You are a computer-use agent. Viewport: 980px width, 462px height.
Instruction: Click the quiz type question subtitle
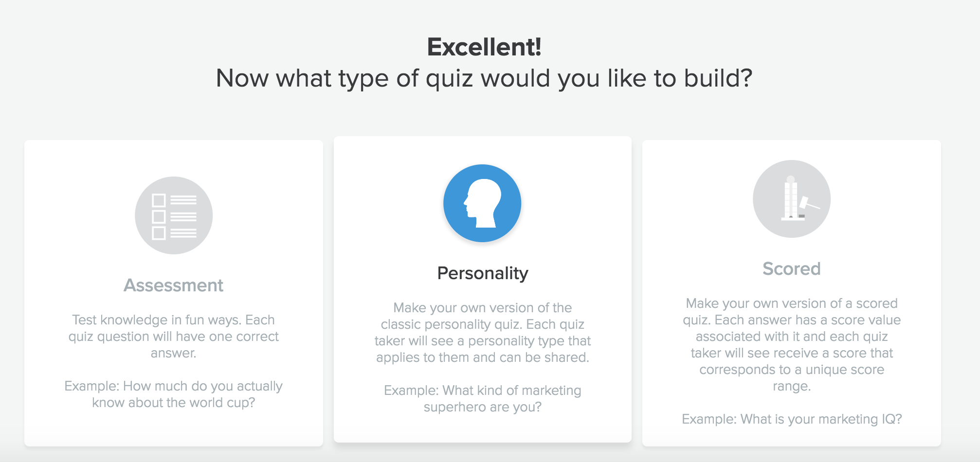click(484, 78)
